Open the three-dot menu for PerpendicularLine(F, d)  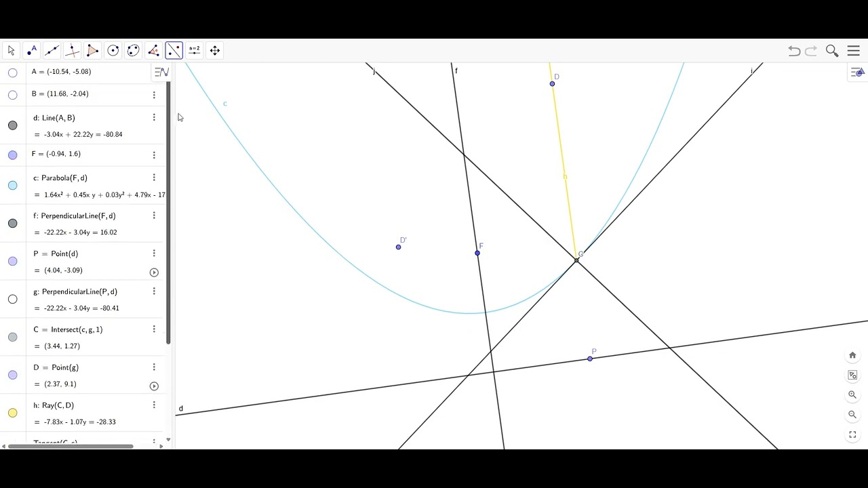(154, 215)
